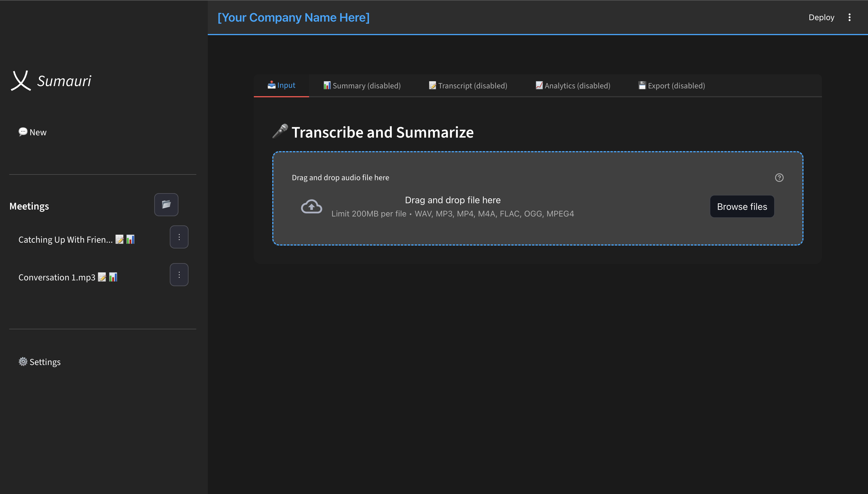
Task: Click the Browse files button
Action: point(742,207)
